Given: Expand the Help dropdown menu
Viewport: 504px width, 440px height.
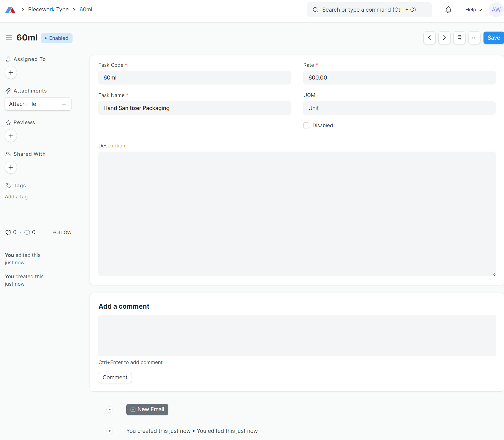Looking at the screenshot, I should (473, 10).
